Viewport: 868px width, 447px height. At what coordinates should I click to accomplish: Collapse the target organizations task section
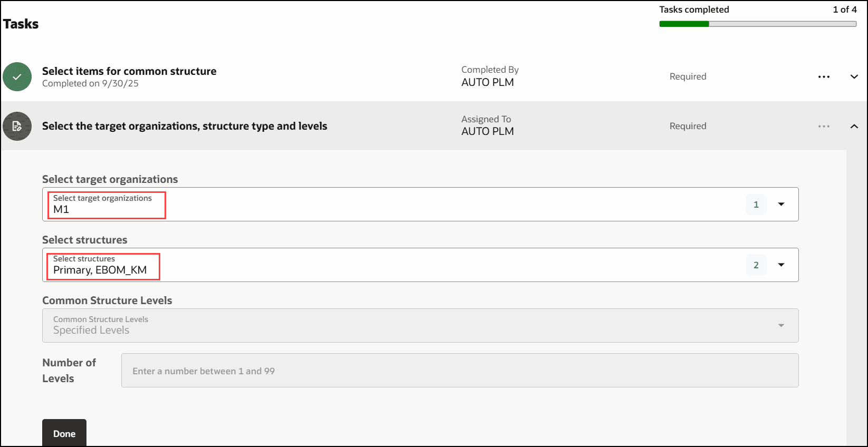tap(854, 126)
